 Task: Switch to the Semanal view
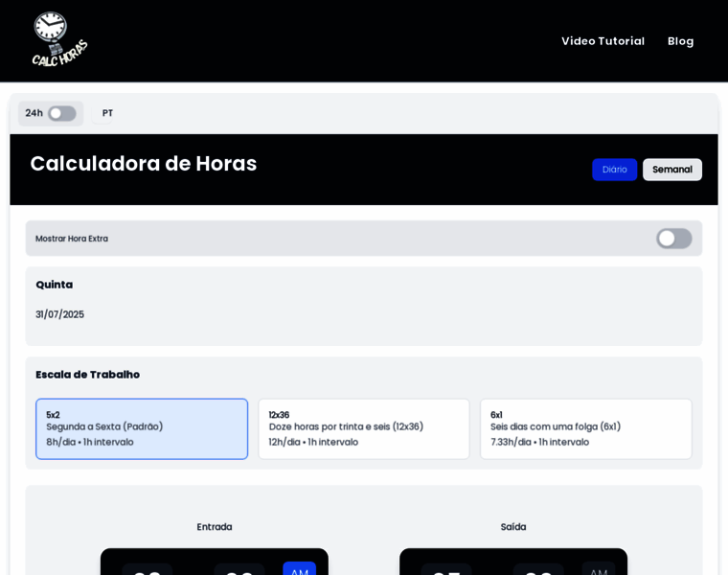click(x=671, y=170)
